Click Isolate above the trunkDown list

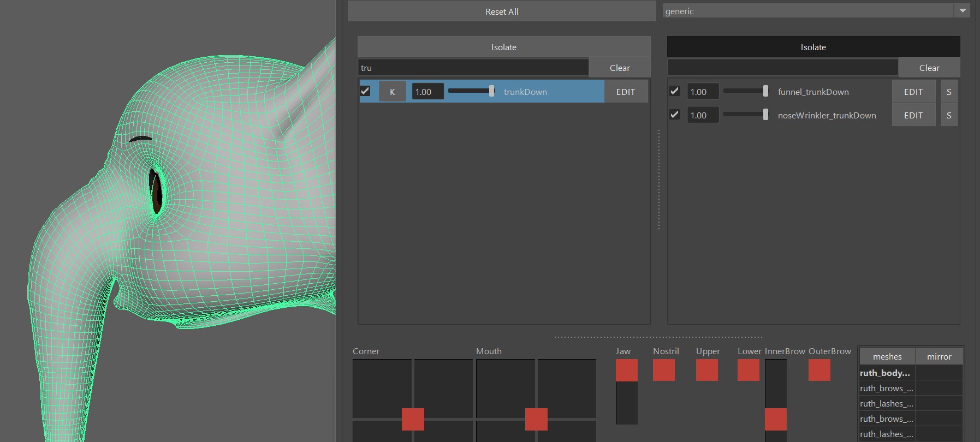pos(503,47)
